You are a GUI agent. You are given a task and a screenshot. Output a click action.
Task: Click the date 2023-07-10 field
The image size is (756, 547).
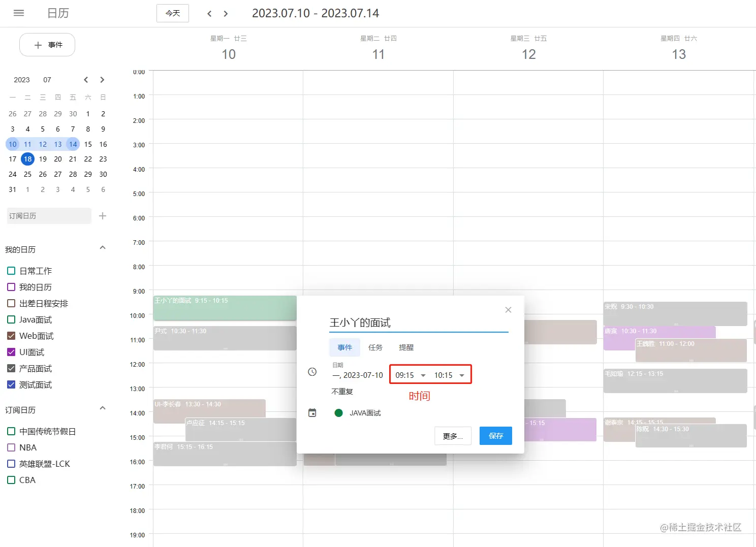click(x=358, y=375)
